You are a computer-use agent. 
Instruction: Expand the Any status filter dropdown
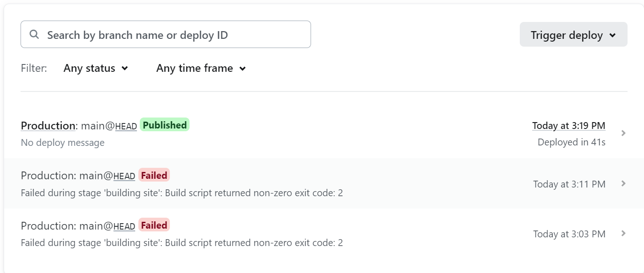tap(96, 68)
